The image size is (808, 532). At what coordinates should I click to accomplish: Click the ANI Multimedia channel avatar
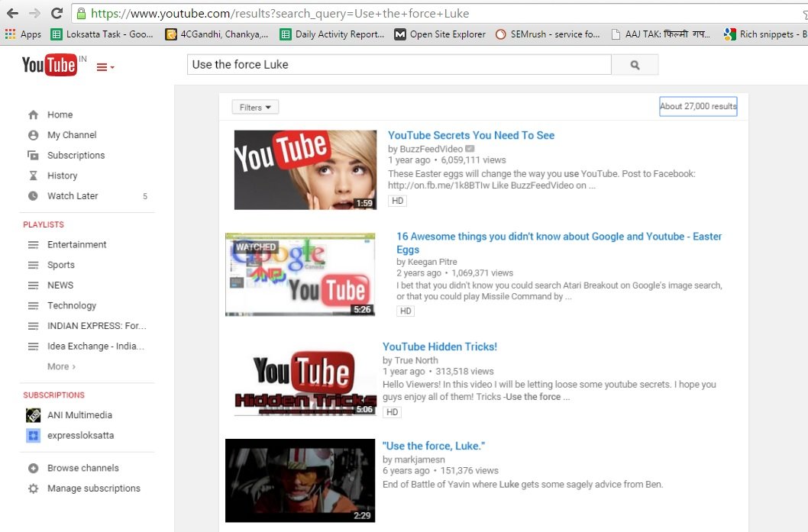tap(34, 415)
